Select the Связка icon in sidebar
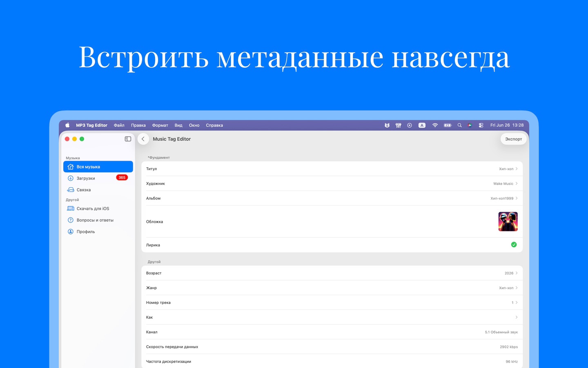Screen dimensions: 588x368 pyautogui.click(x=71, y=190)
